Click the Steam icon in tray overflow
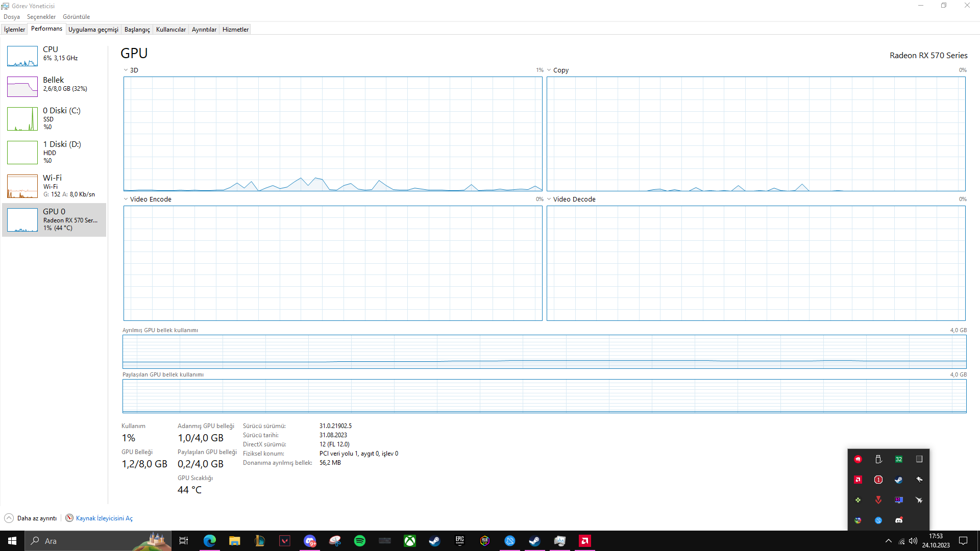980x551 pixels. click(899, 480)
